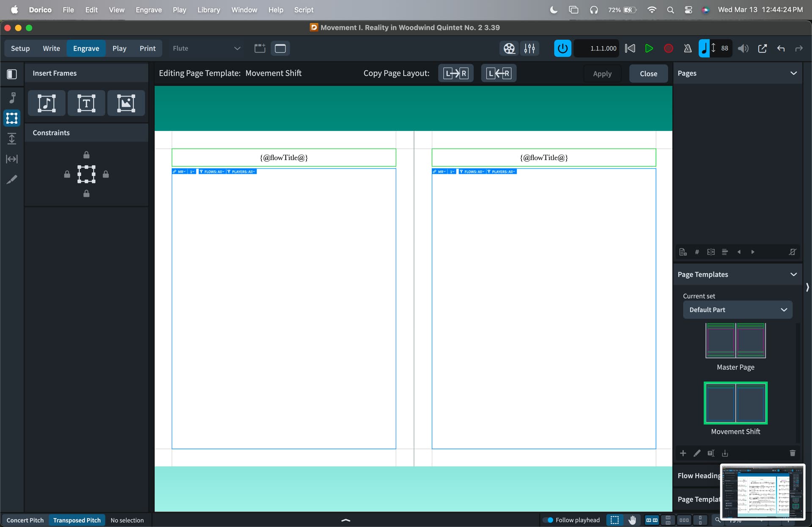
Task: Toggle the top constraint lock
Action: [x=86, y=155]
